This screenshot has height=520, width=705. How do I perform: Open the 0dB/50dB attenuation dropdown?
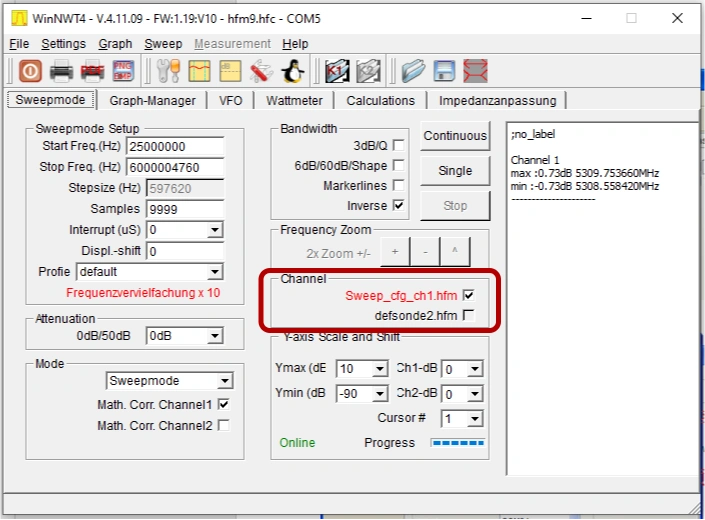point(215,336)
